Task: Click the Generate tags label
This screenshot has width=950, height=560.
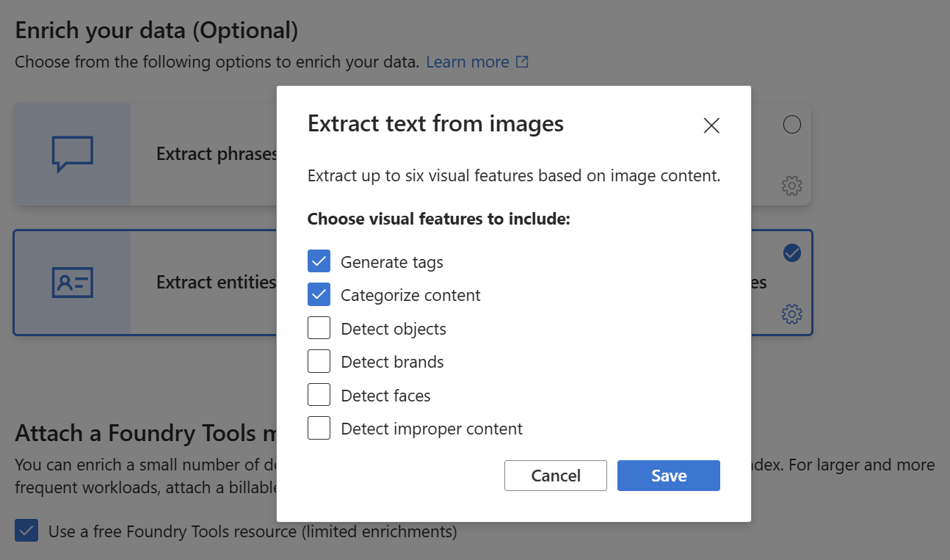Action: pos(392,262)
